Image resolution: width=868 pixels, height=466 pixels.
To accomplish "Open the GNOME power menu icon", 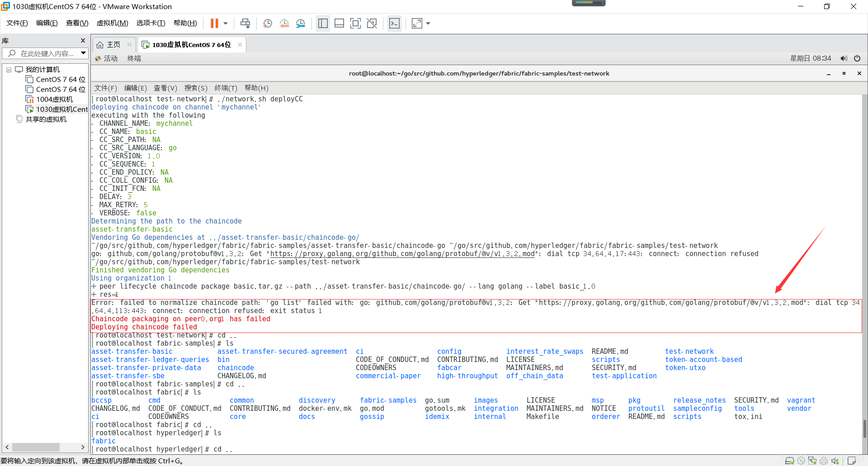I will tap(857, 58).
